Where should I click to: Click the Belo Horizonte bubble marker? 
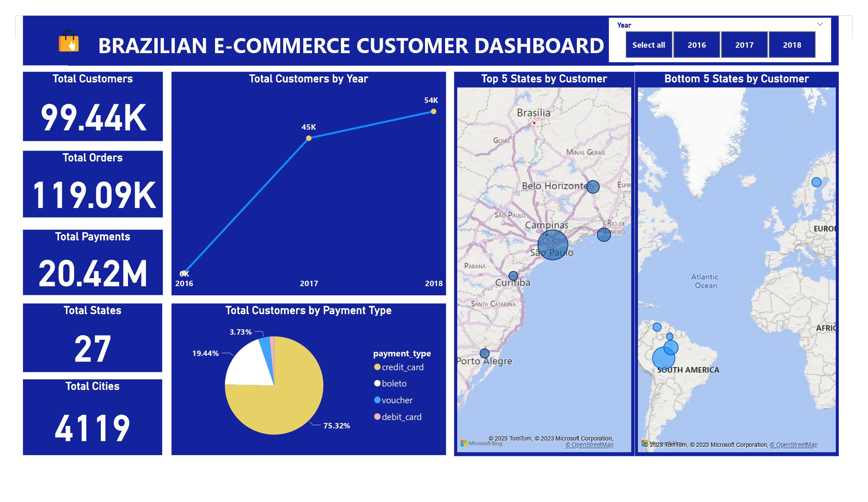[x=593, y=187]
